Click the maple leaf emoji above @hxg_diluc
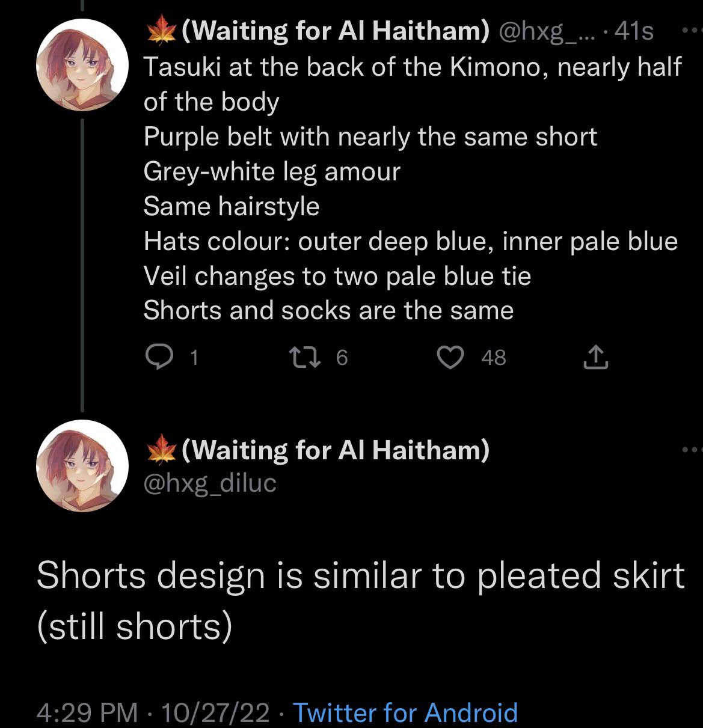703x728 pixels. [159, 450]
